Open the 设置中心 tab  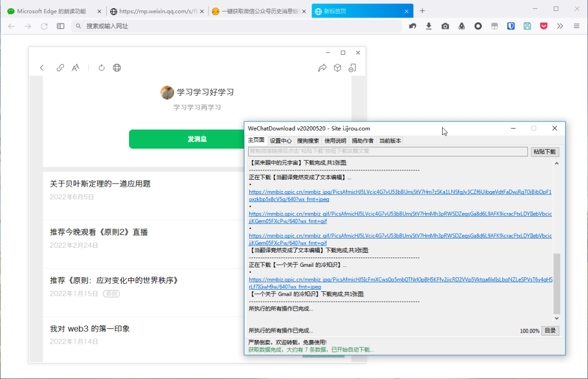(x=280, y=140)
